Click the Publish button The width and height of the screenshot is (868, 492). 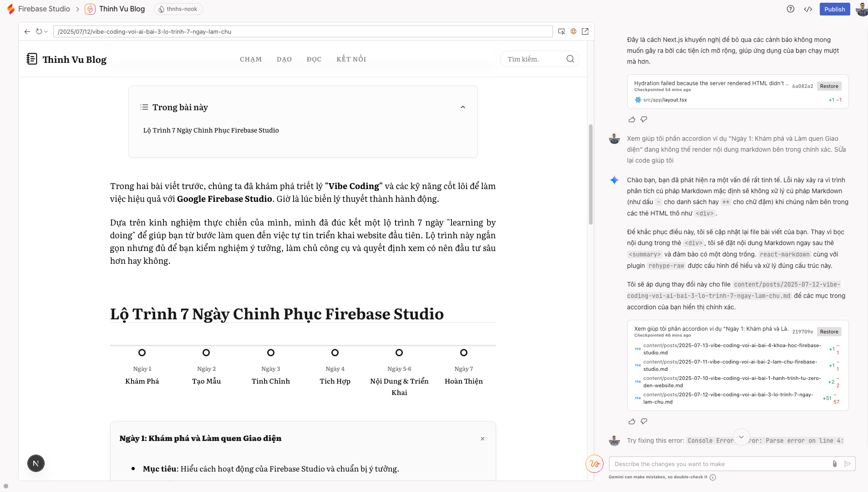pos(834,9)
